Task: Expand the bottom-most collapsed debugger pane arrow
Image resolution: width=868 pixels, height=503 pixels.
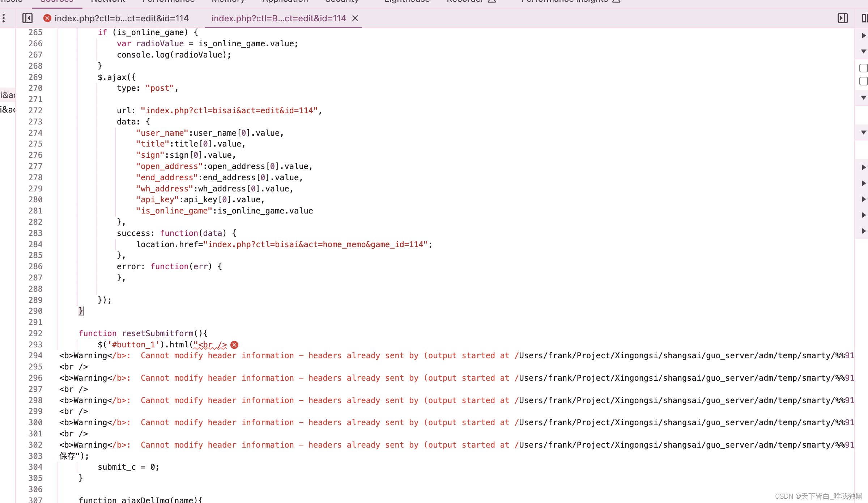Action: pos(863,231)
